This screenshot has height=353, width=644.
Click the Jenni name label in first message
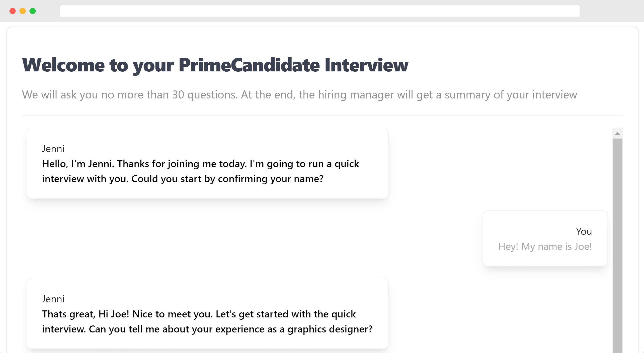point(53,149)
